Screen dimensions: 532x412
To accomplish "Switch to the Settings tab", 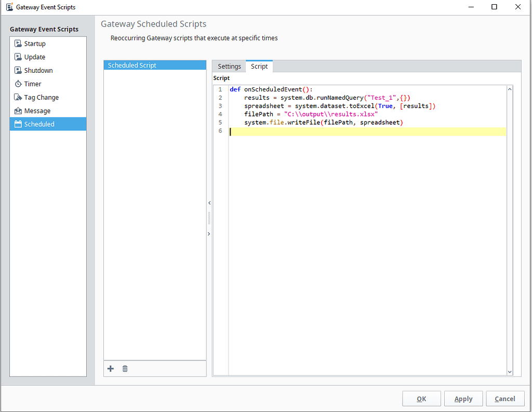I will 229,66.
